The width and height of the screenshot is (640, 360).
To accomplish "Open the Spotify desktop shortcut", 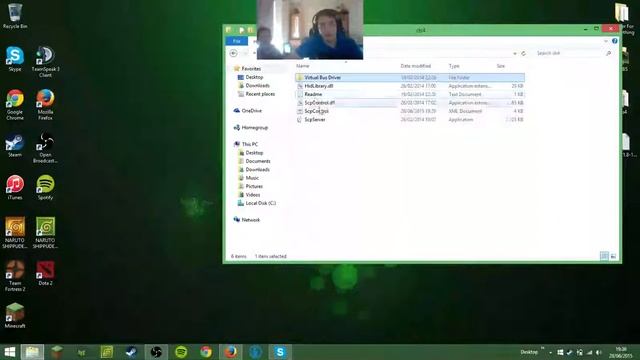I will tap(45, 187).
